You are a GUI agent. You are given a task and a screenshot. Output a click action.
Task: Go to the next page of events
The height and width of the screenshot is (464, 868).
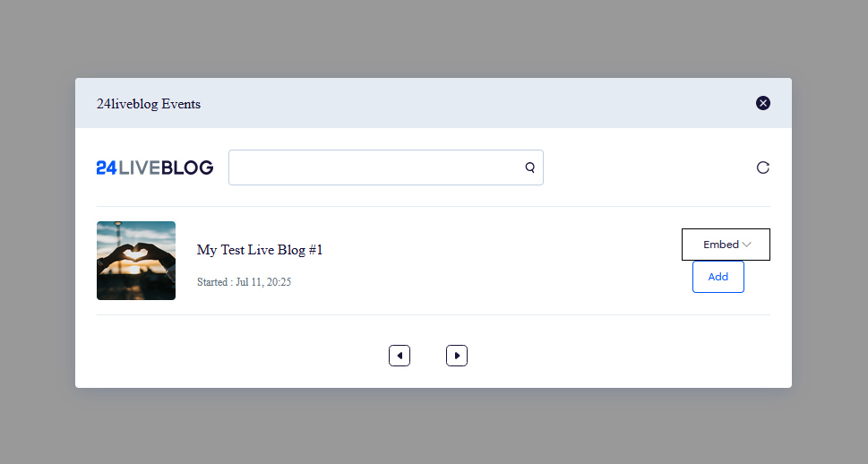point(457,356)
